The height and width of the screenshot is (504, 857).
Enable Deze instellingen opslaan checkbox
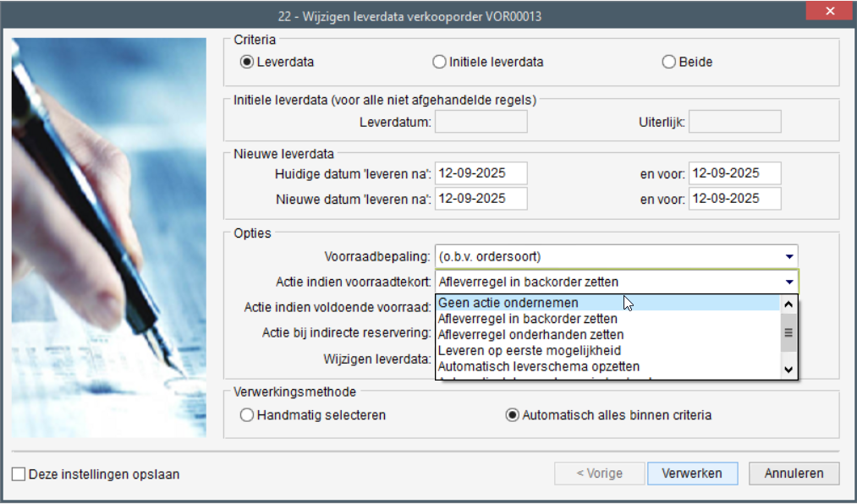(19, 474)
